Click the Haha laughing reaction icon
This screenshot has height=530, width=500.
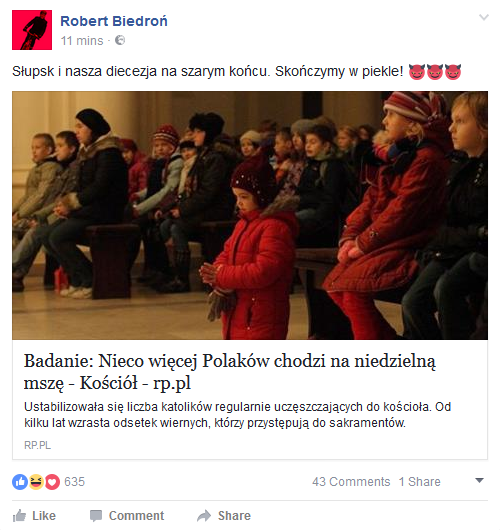tap(36, 482)
